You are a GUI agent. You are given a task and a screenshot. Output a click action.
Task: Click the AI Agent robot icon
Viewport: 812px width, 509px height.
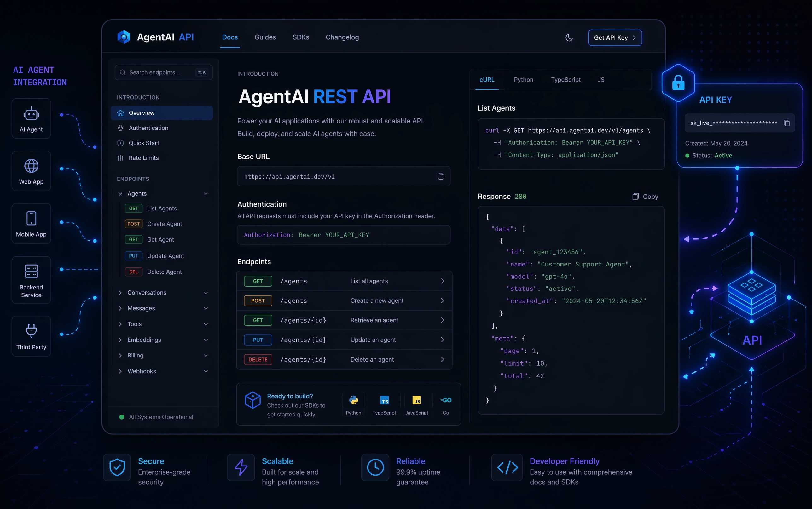[31, 114]
